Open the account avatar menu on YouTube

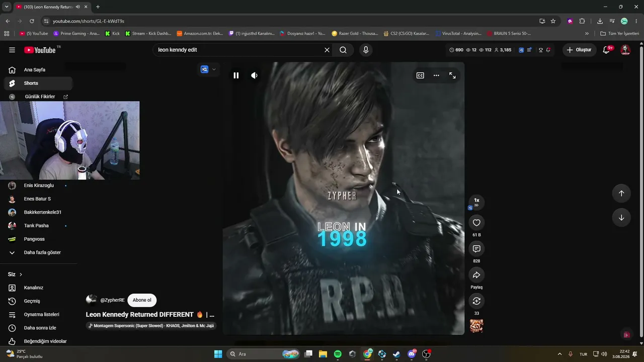tap(625, 50)
